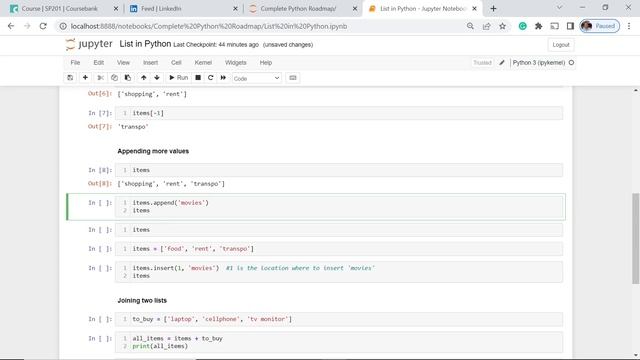This screenshot has width=640, height=360.
Task: Go back with the browser back arrow
Action: [x=11, y=26]
